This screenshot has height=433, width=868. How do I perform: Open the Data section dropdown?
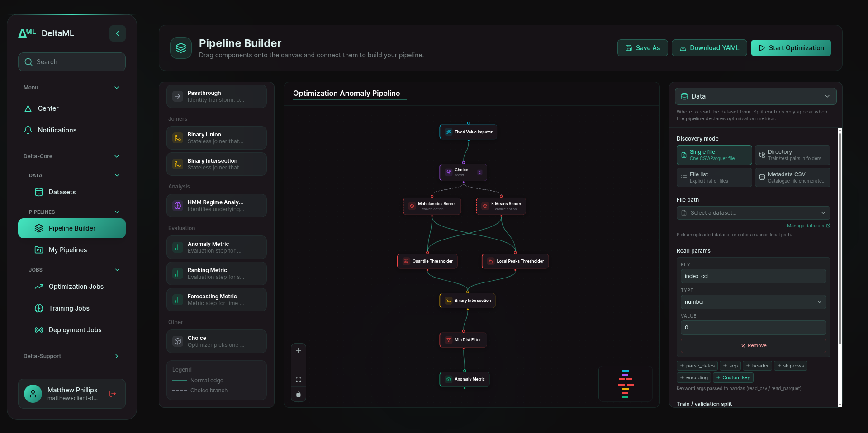click(755, 96)
